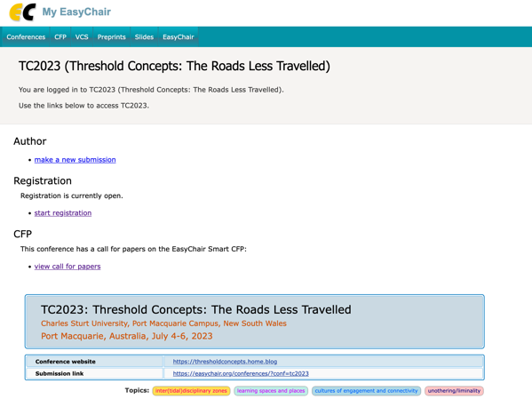Click the My EasyChair header title
532x415 pixels.
76,12
